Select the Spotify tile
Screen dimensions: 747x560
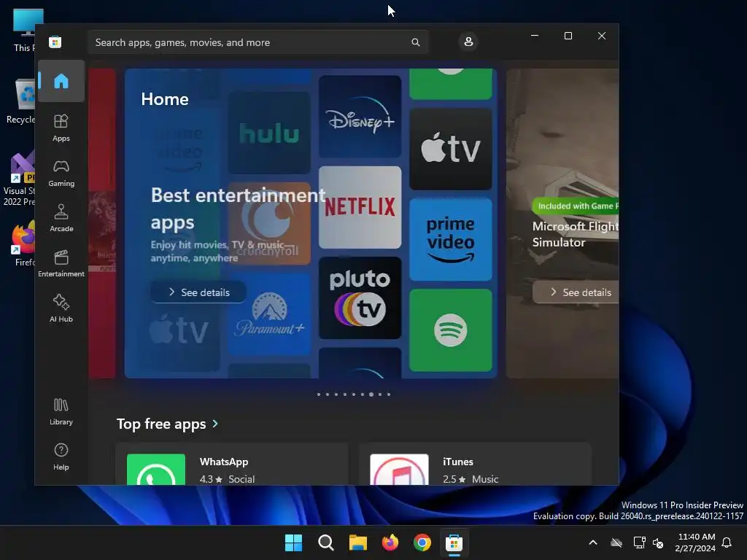click(451, 330)
